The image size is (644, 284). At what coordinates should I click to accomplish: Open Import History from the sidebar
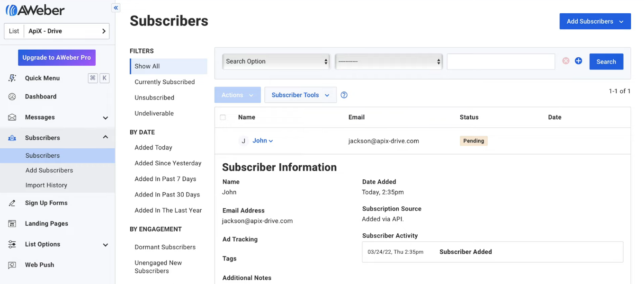click(x=46, y=185)
